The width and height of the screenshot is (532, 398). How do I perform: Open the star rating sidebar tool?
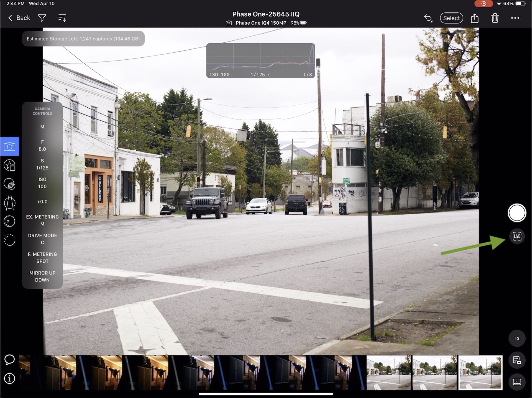pyautogui.click(x=9, y=165)
